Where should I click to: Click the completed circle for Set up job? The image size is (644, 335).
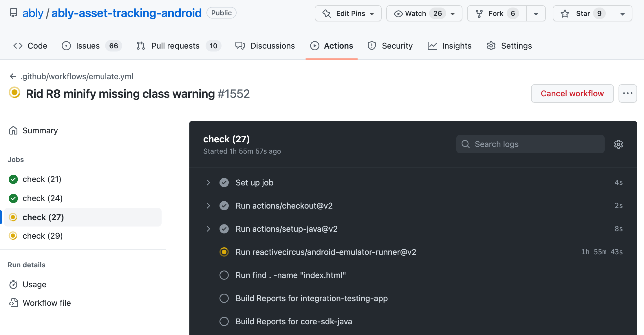224,183
